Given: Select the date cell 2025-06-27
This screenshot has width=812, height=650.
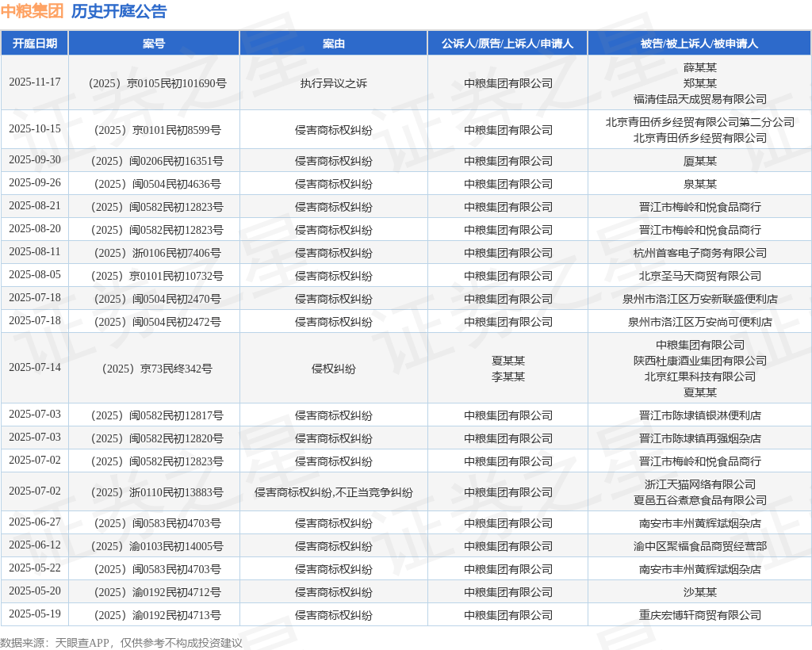Looking at the screenshot, I should [x=35, y=522].
